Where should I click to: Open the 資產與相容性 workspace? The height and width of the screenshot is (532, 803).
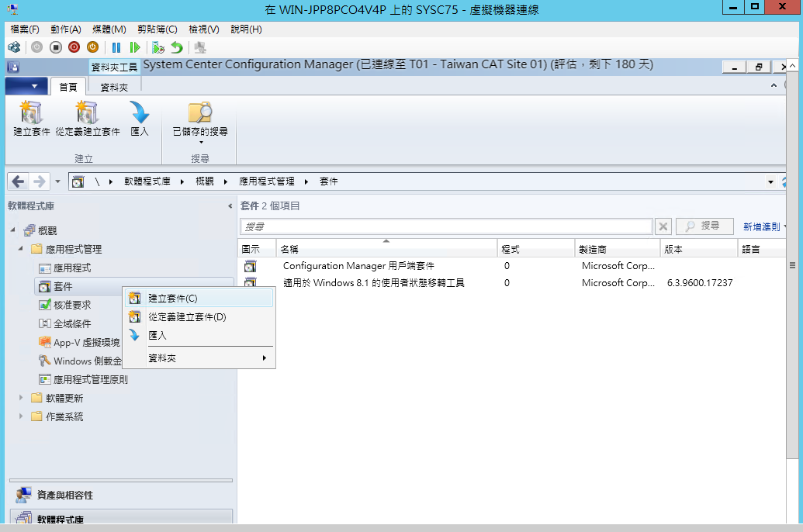tap(121, 495)
